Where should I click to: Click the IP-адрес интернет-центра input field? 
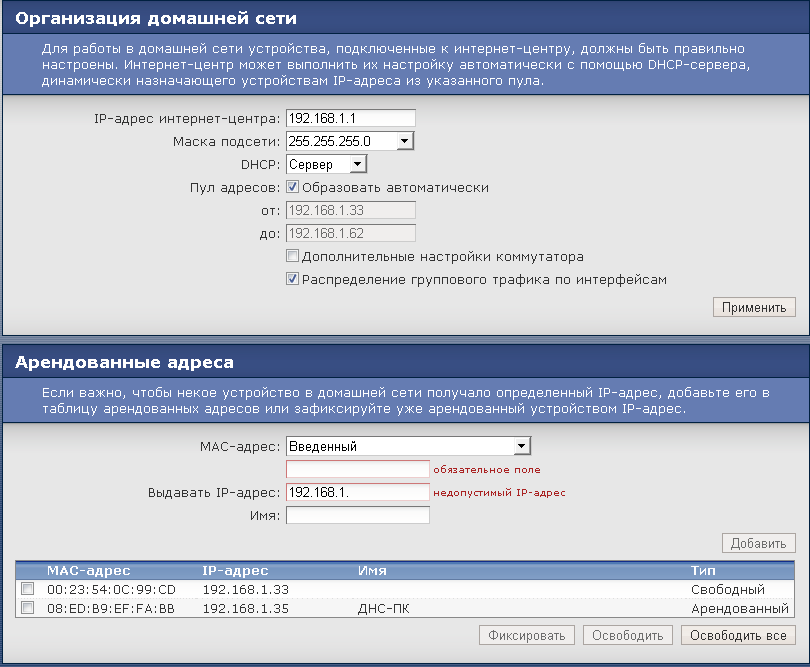click(350, 118)
